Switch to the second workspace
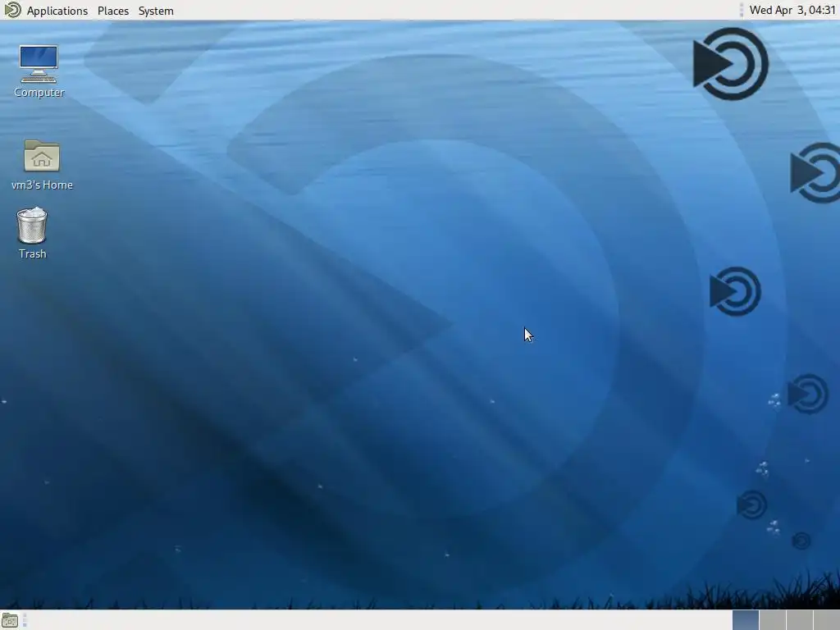 point(772,620)
